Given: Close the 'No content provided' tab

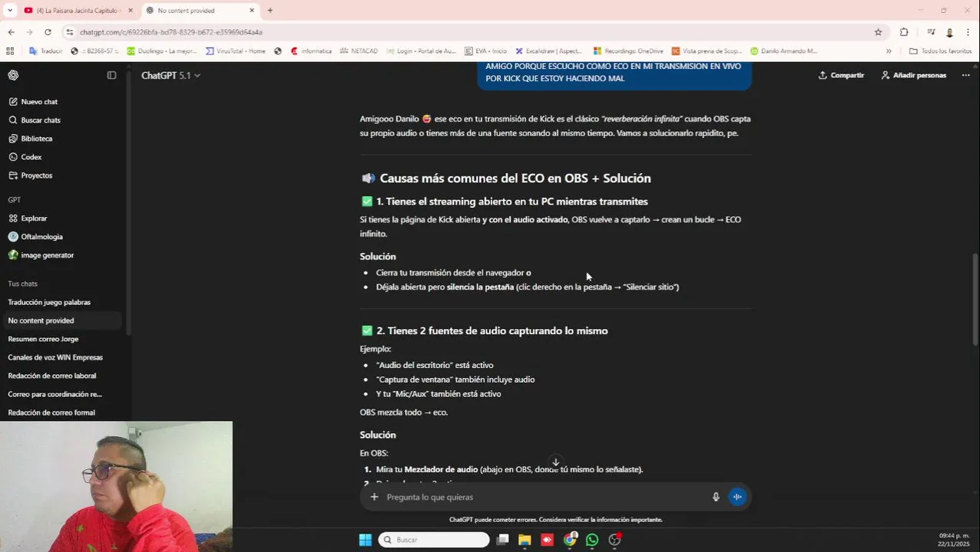Looking at the screenshot, I should 252,10.
